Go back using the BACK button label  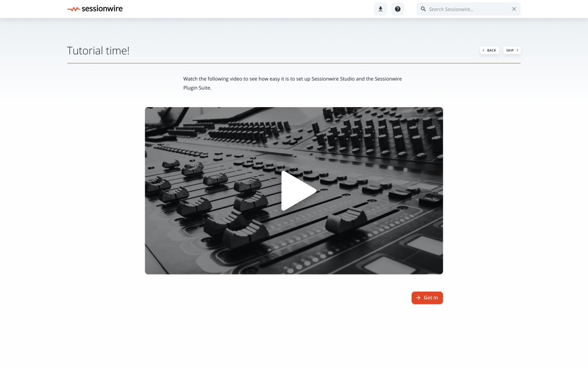tap(492, 51)
